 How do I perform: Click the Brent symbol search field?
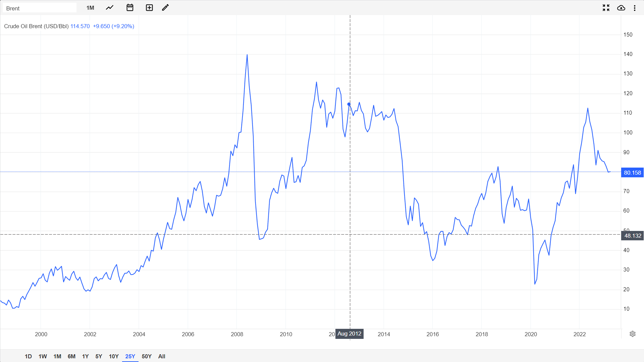(x=40, y=8)
